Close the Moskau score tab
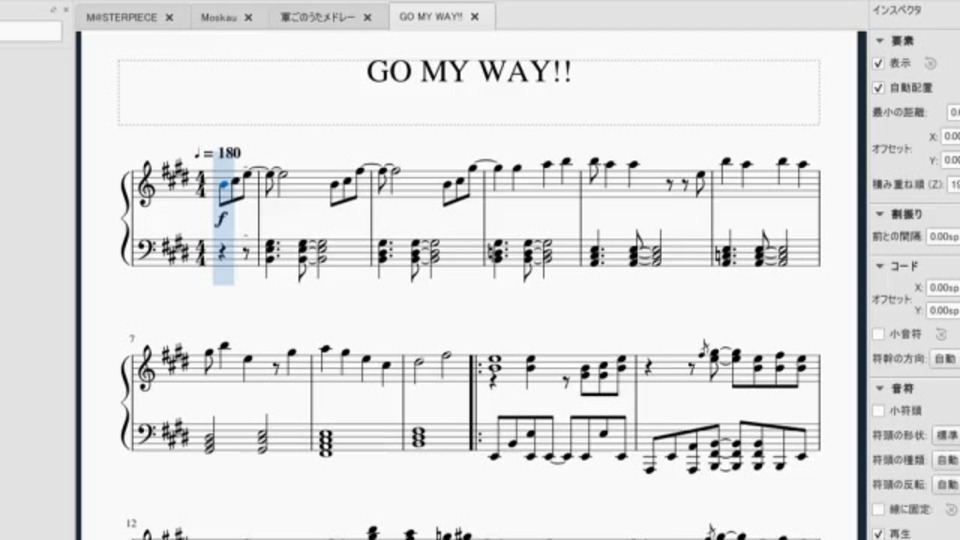The image size is (960, 540). (248, 18)
